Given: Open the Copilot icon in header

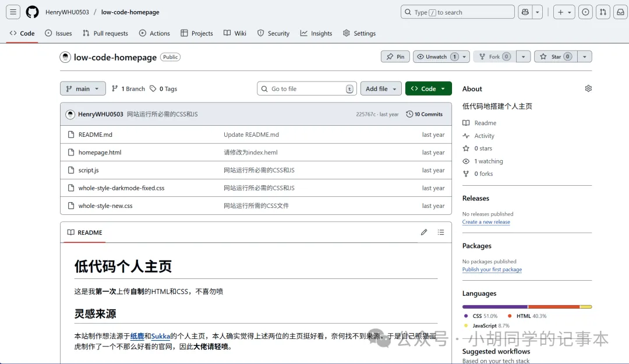Looking at the screenshot, I should 524,12.
